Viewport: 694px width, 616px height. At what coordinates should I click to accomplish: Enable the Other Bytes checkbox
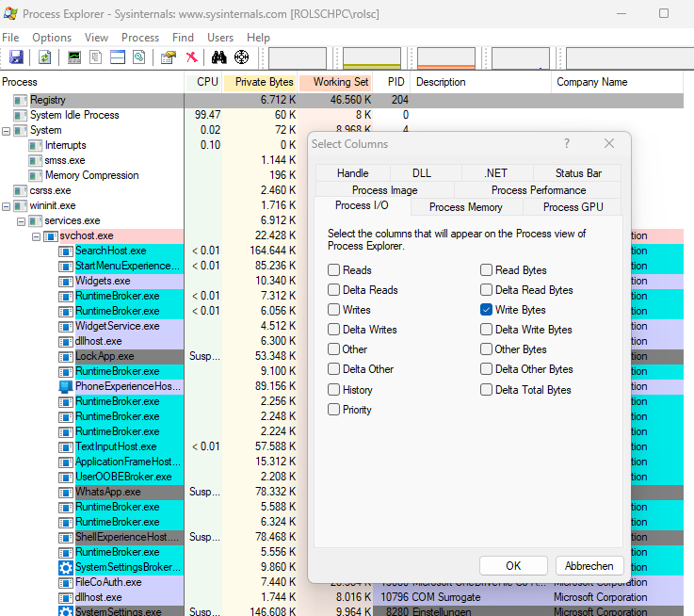(x=486, y=349)
